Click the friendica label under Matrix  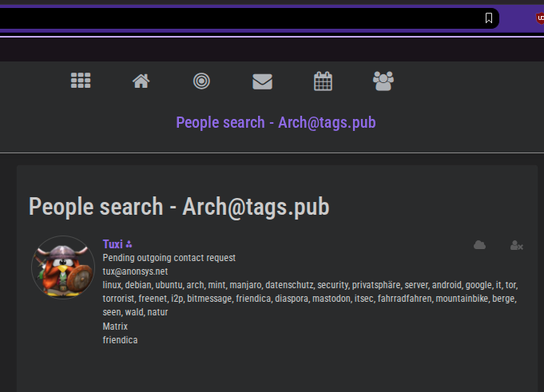tap(120, 339)
